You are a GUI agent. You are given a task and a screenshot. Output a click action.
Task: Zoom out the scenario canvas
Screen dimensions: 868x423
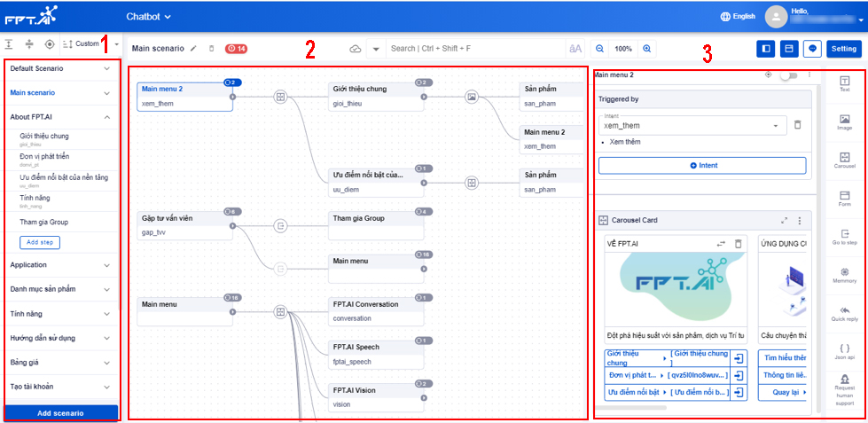coord(599,49)
